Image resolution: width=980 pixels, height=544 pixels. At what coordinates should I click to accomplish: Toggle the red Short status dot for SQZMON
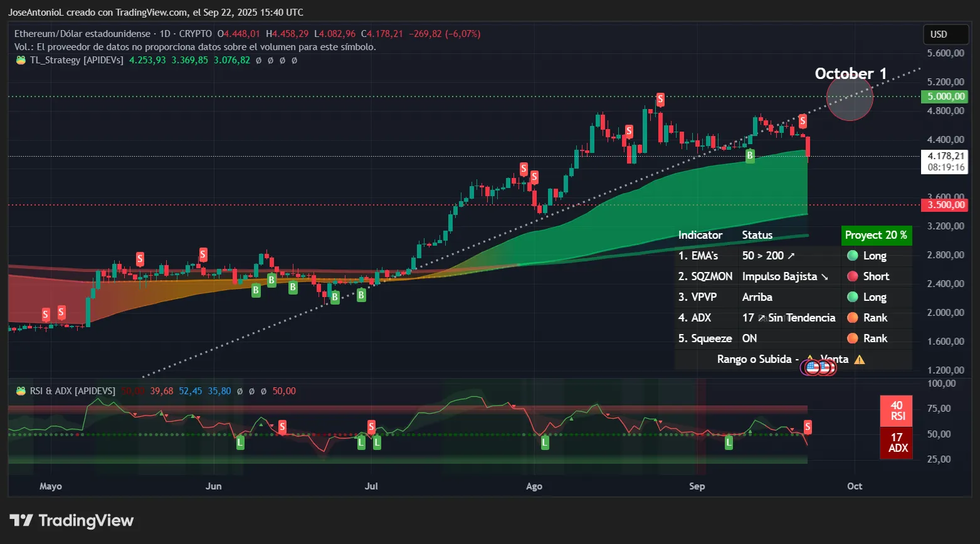click(x=853, y=276)
